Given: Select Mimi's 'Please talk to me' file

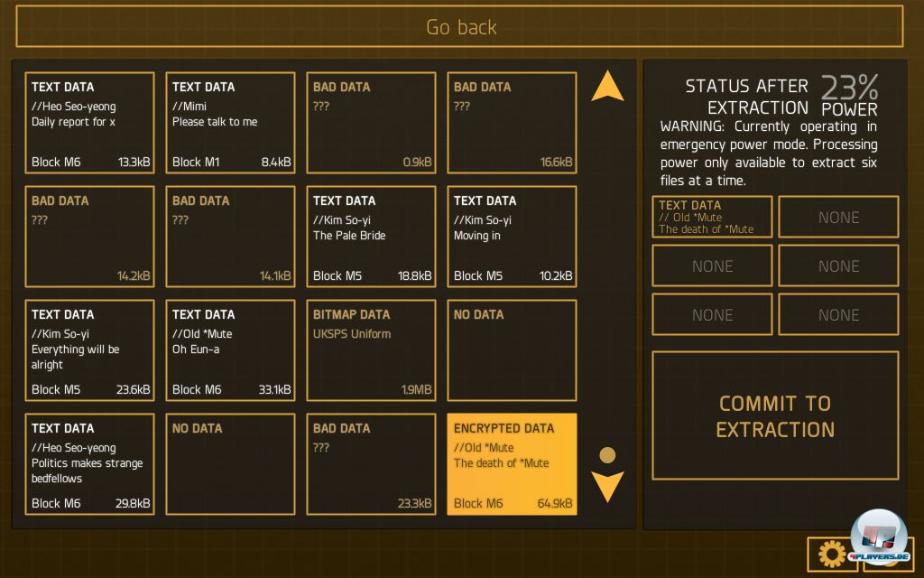Looking at the screenshot, I should pos(230,123).
